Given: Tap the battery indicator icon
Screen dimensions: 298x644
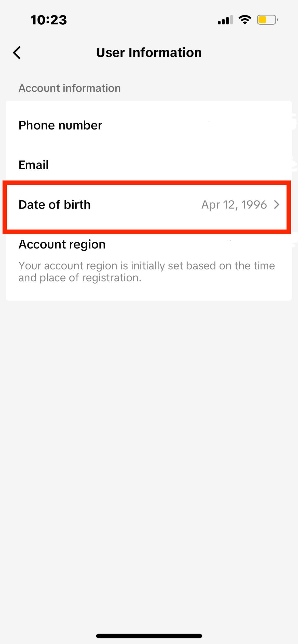Looking at the screenshot, I should 267,20.
